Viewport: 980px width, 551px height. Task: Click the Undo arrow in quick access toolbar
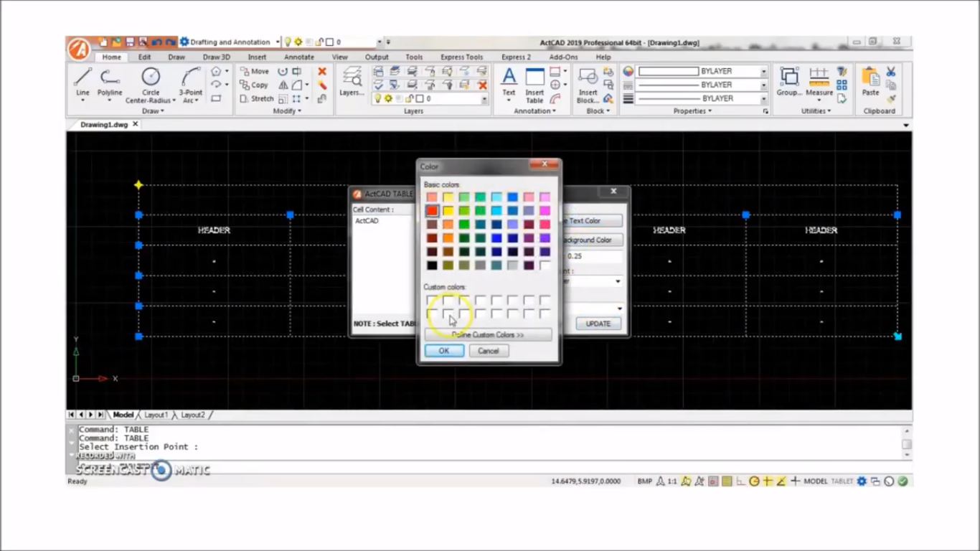tap(156, 42)
